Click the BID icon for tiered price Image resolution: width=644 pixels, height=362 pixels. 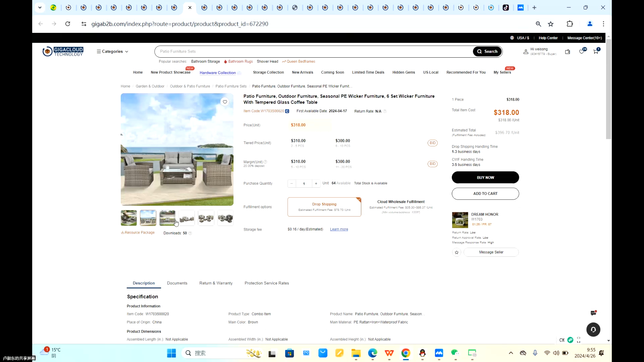pyautogui.click(x=433, y=143)
